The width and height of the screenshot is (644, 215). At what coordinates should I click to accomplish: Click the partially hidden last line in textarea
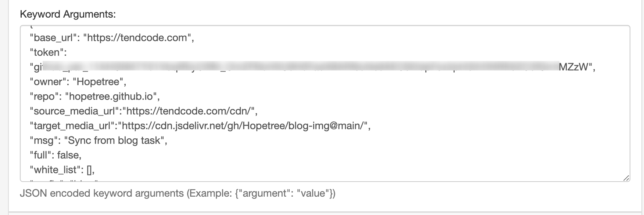(x=64, y=180)
